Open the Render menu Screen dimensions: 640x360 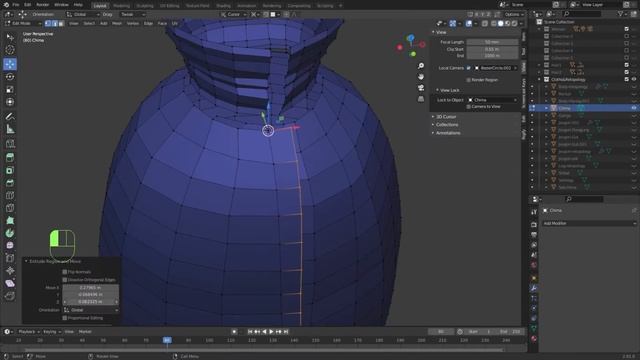[42, 5]
